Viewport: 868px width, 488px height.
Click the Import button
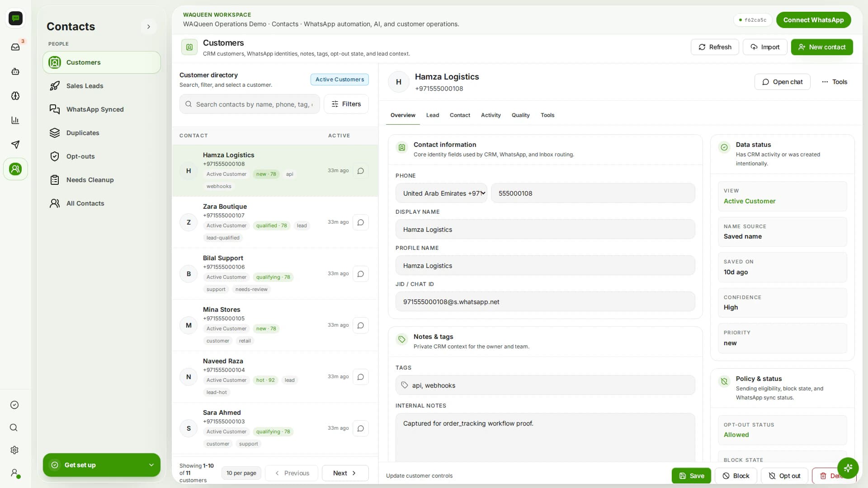765,47
